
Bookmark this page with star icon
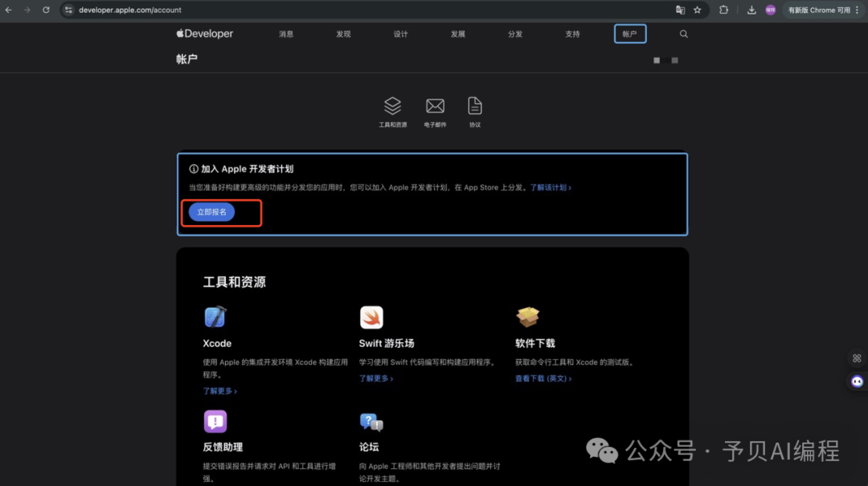[x=698, y=10]
